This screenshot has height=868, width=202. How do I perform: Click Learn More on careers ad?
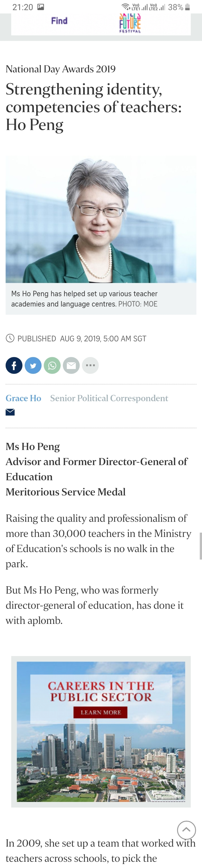click(x=101, y=712)
